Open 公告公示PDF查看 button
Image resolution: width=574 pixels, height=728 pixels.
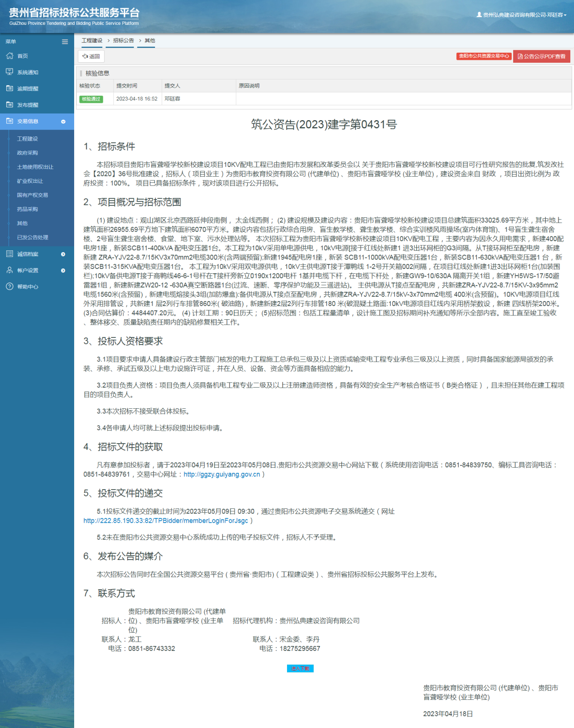(541, 56)
